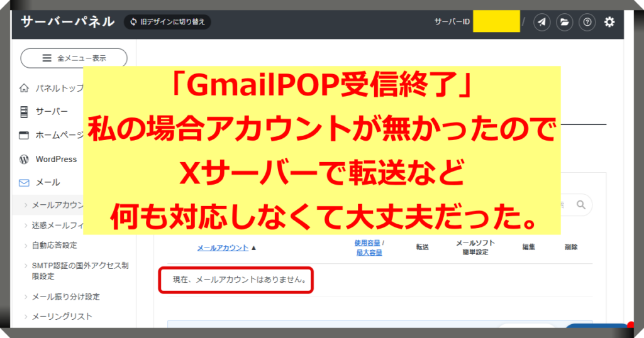
Task: Sort by 最大容量 link
Action: (369, 253)
